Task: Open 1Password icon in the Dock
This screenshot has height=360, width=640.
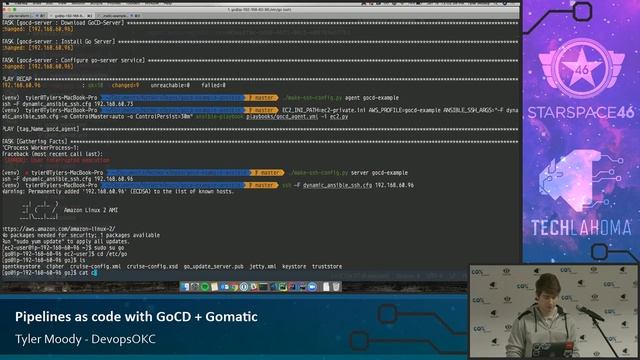Action: pyautogui.click(x=244, y=287)
